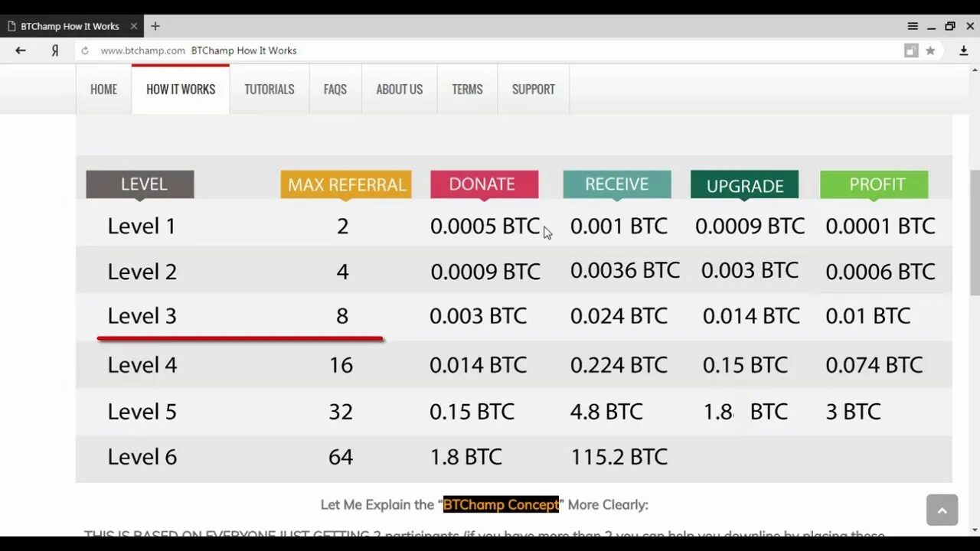Click the '0.0006 BTC' profit value
980x551 pixels.
point(880,271)
